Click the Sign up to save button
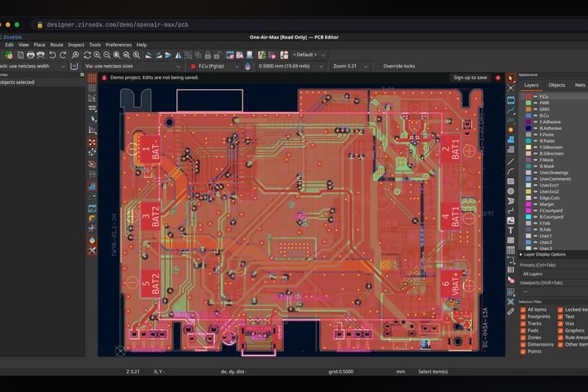The image size is (588, 392). 470,78
